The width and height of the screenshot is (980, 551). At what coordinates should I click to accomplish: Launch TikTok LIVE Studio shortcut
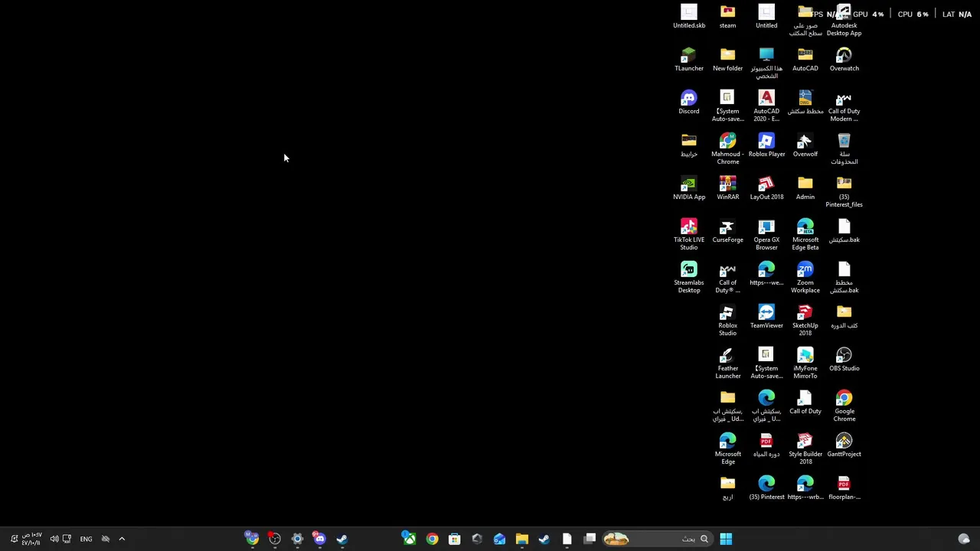coord(689,234)
